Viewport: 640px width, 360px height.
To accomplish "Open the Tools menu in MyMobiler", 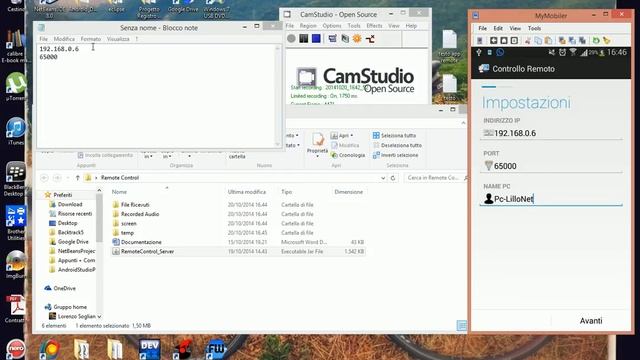I will (534, 28).
